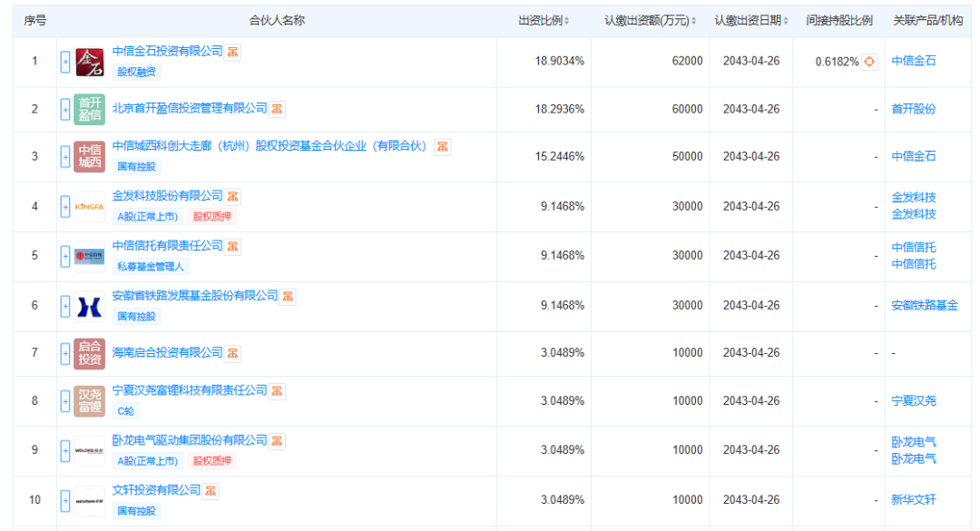Open structure icon beside 卧龙电气驱动集团股份有限公司
This screenshot has width=980, height=531.
tap(277, 441)
